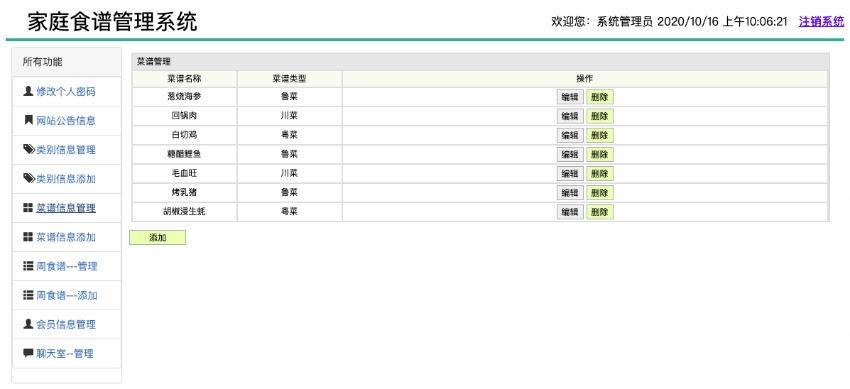Delete the 糖醋鲤鱼 recipe

coord(600,155)
